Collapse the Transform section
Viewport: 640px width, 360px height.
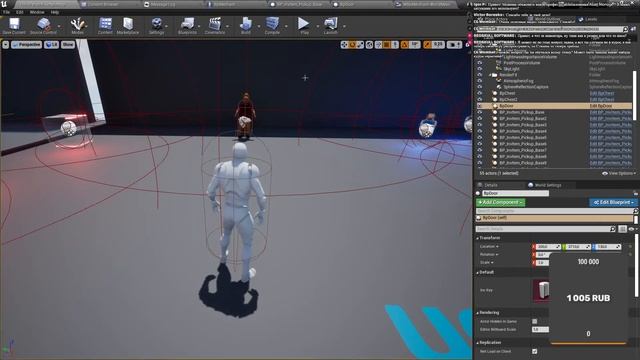(x=478, y=238)
